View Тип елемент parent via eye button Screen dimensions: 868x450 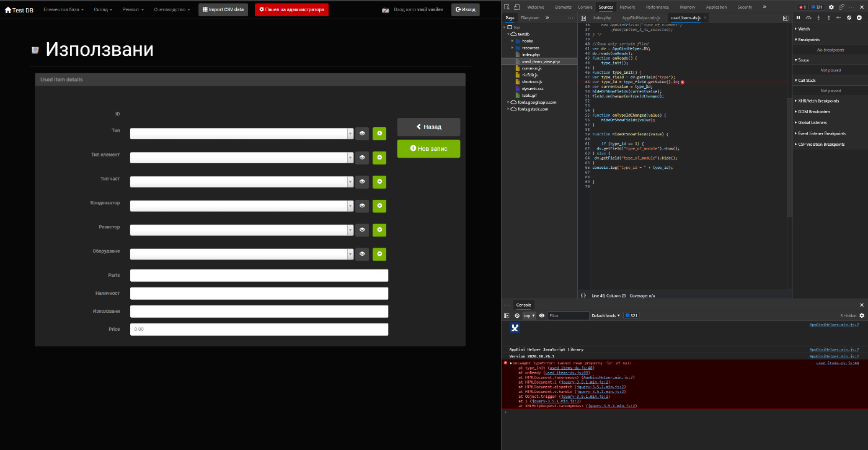(362, 158)
